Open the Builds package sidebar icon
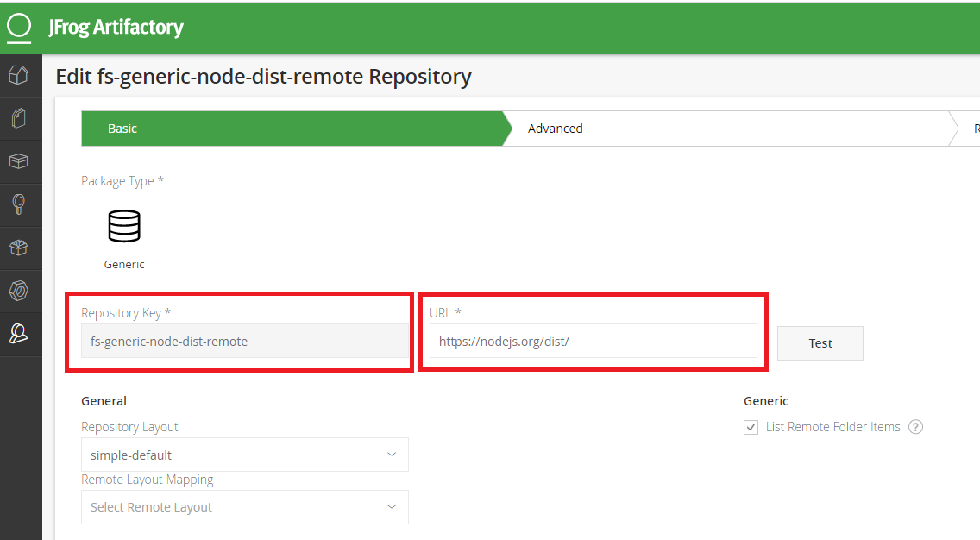 tap(19, 248)
